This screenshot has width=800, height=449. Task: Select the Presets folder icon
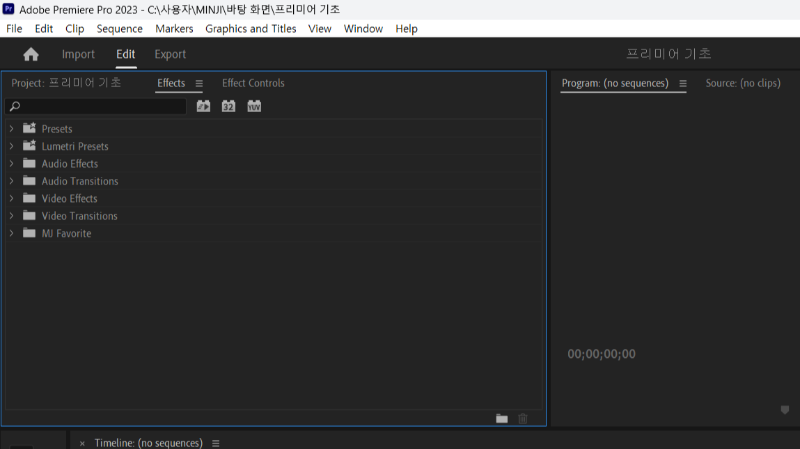coord(29,128)
